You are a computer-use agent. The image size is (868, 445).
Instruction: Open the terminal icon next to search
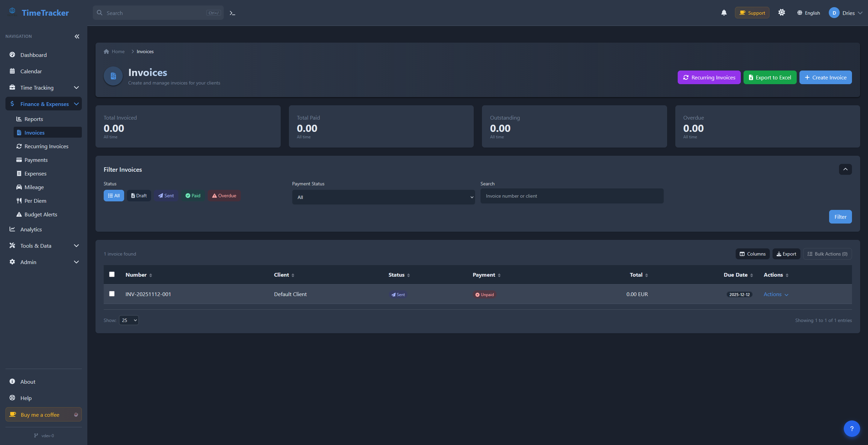(232, 13)
